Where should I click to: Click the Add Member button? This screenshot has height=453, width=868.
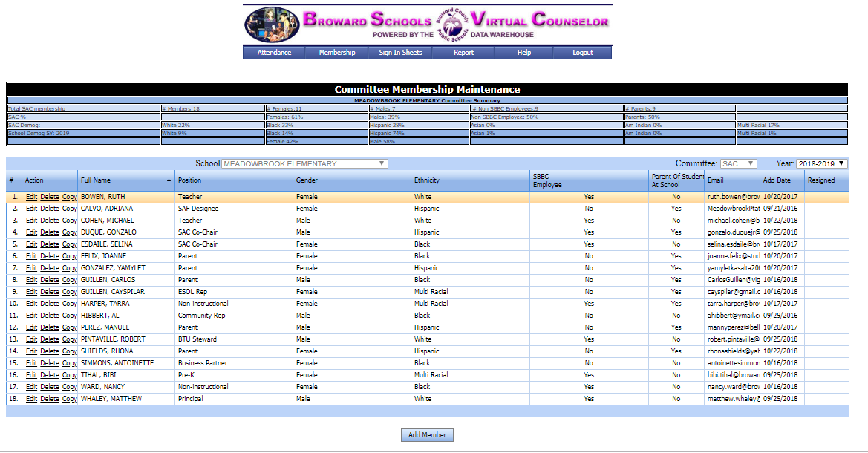pyautogui.click(x=427, y=435)
